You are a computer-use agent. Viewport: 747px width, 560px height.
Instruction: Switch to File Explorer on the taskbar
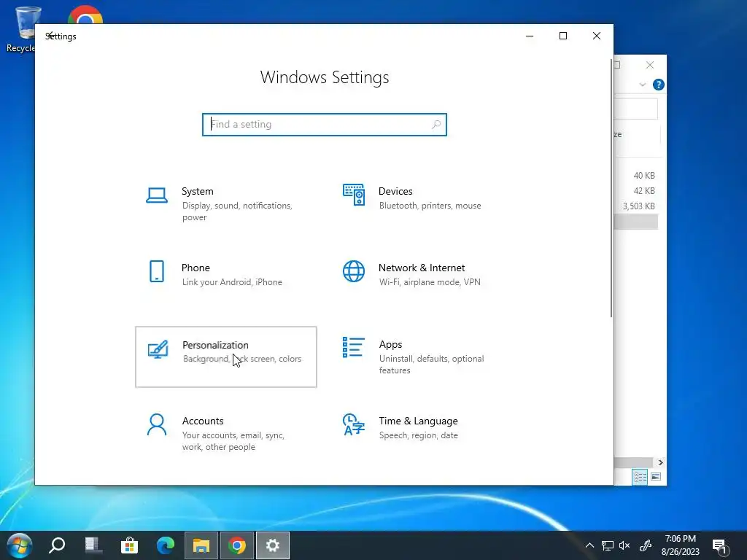(201, 545)
